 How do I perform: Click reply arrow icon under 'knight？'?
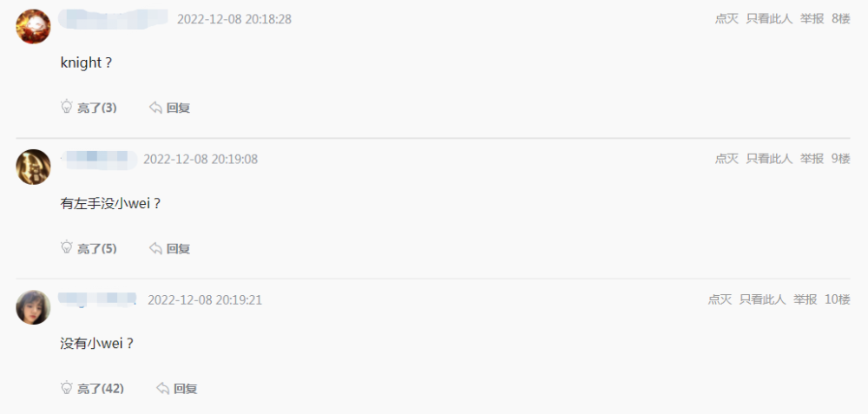click(x=155, y=108)
